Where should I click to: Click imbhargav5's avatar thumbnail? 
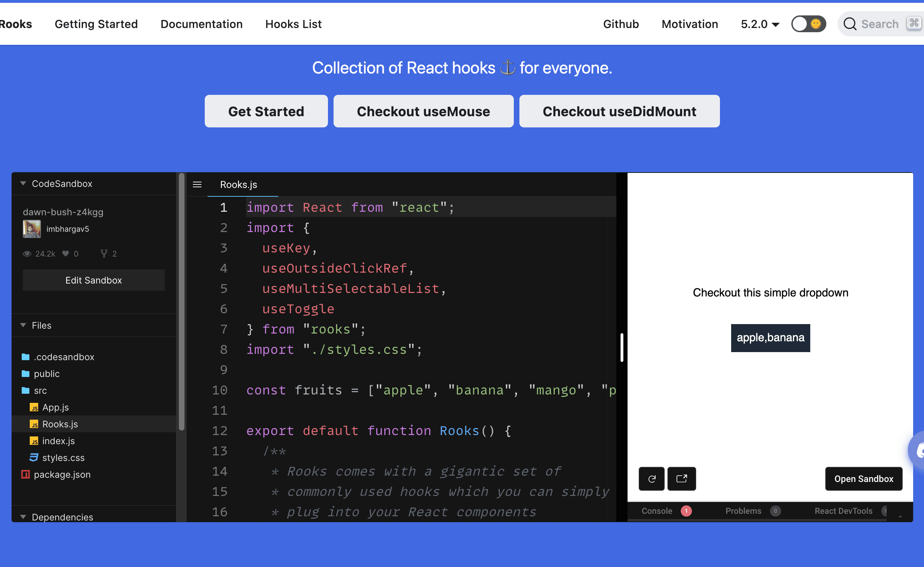pyautogui.click(x=32, y=229)
